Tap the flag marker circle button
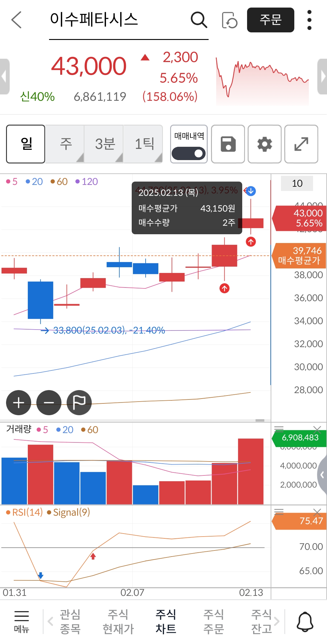Image resolution: width=327 pixels, height=644 pixels. (x=79, y=403)
